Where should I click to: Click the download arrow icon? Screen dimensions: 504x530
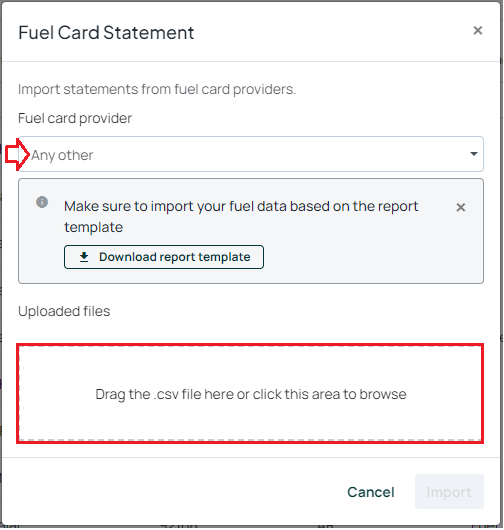point(84,257)
